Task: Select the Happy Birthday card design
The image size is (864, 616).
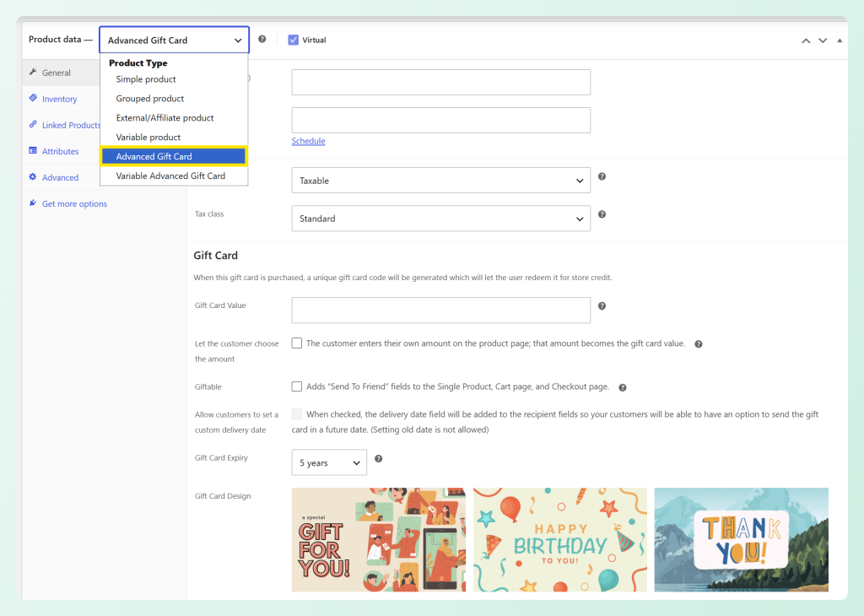Action: pyautogui.click(x=560, y=540)
